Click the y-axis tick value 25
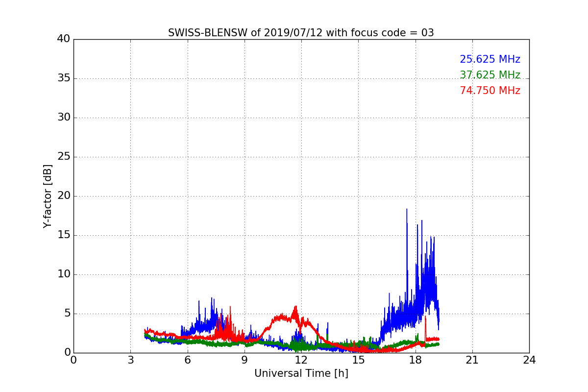This screenshot has height=392, width=588. tap(64, 157)
